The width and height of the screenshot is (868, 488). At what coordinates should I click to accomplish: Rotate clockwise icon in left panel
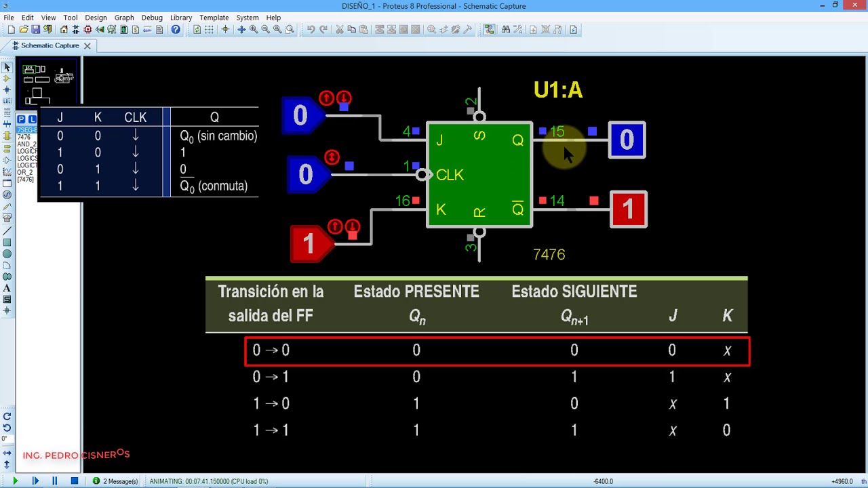pyautogui.click(x=7, y=416)
